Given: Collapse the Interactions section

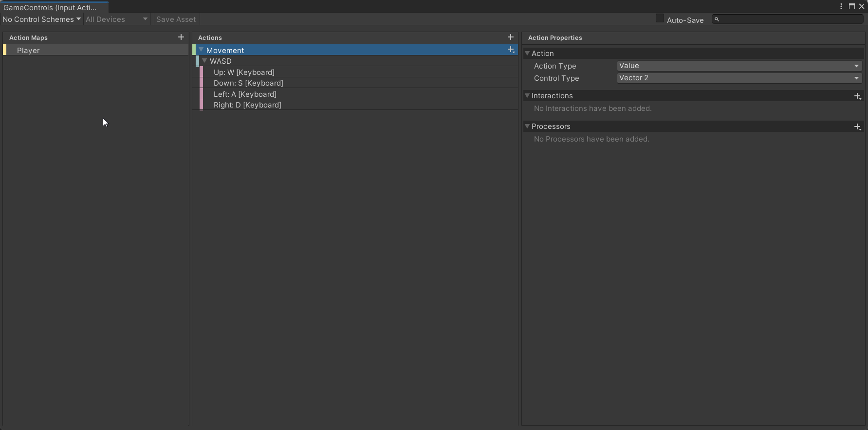Looking at the screenshot, I should (x=527, y=96).
